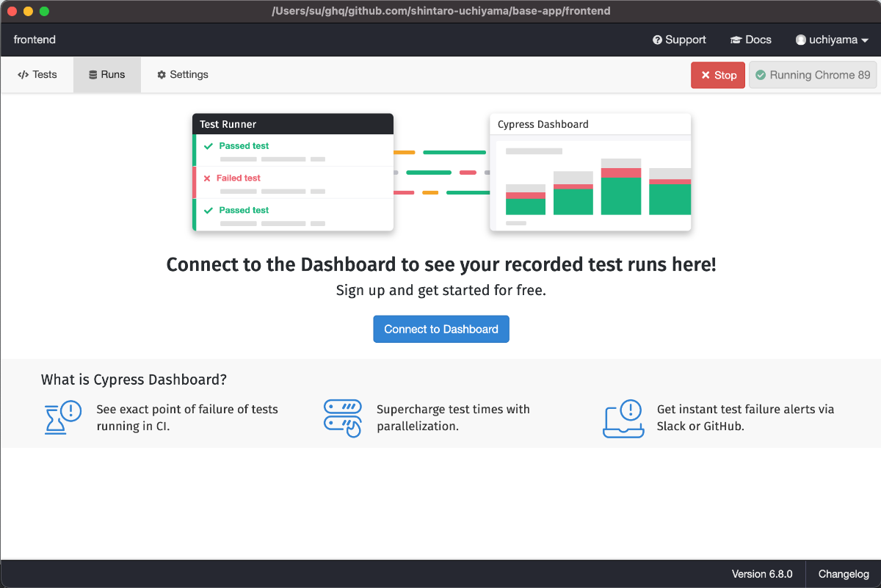Click the Test Runner illustration panel
The image size is (881, 588).
[x=293, y=173]
